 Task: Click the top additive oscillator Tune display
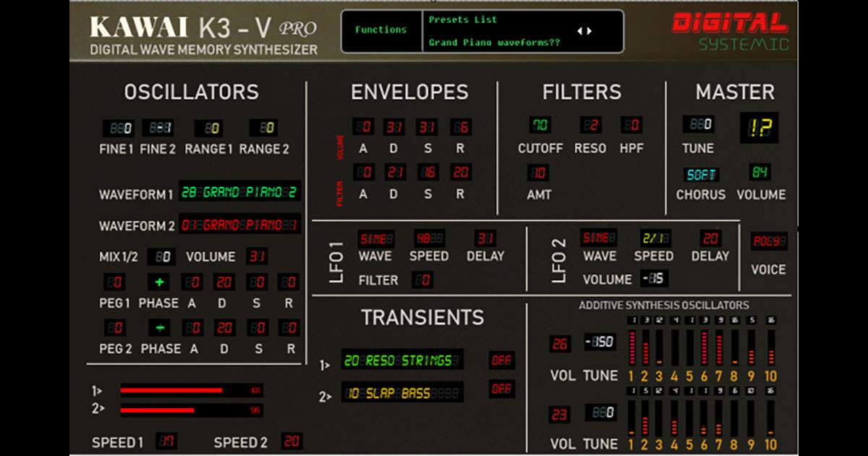(600, 342)
